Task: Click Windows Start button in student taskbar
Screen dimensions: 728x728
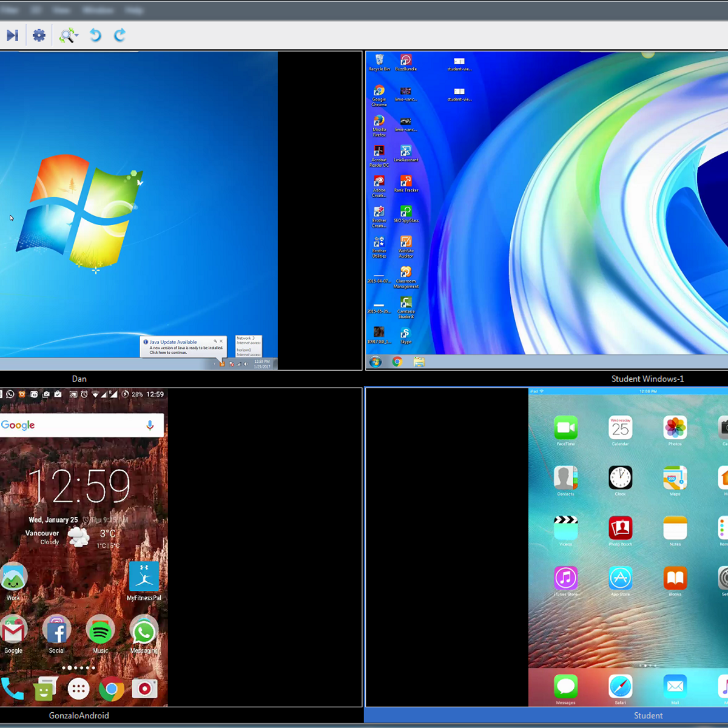Action: (376, 362)
